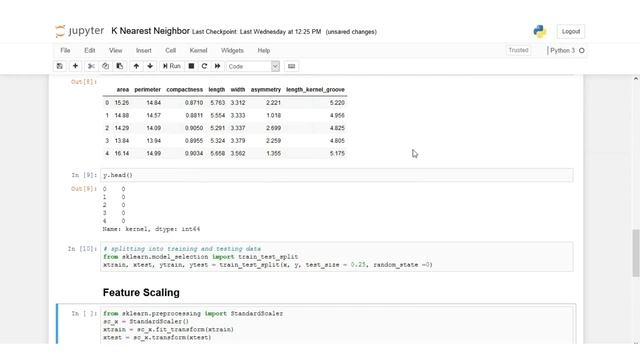Viewport: 640px width, 360px height.
Task: Click the train_test_split code cell
Action: point(336,257)
